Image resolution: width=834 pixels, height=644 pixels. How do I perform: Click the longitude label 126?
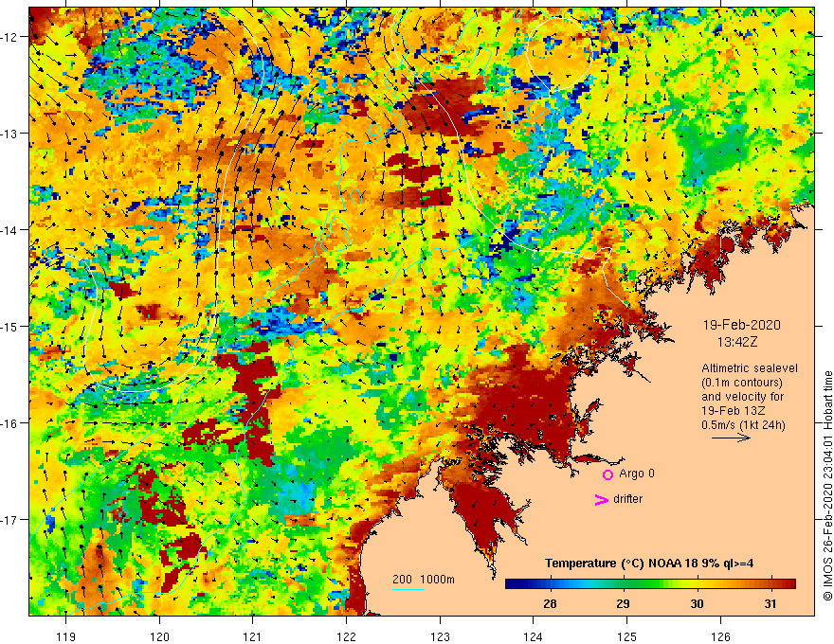pyautogui.click(x=720, y=636)
